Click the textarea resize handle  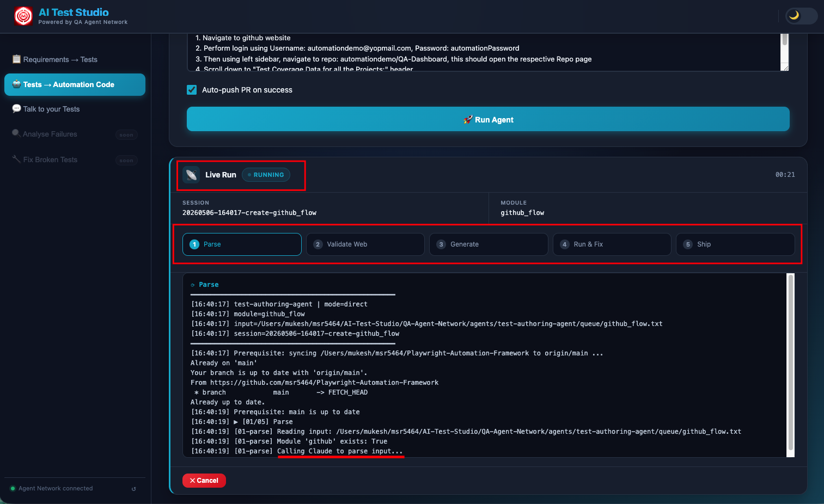pyautogui.click(x=785, y=67)
